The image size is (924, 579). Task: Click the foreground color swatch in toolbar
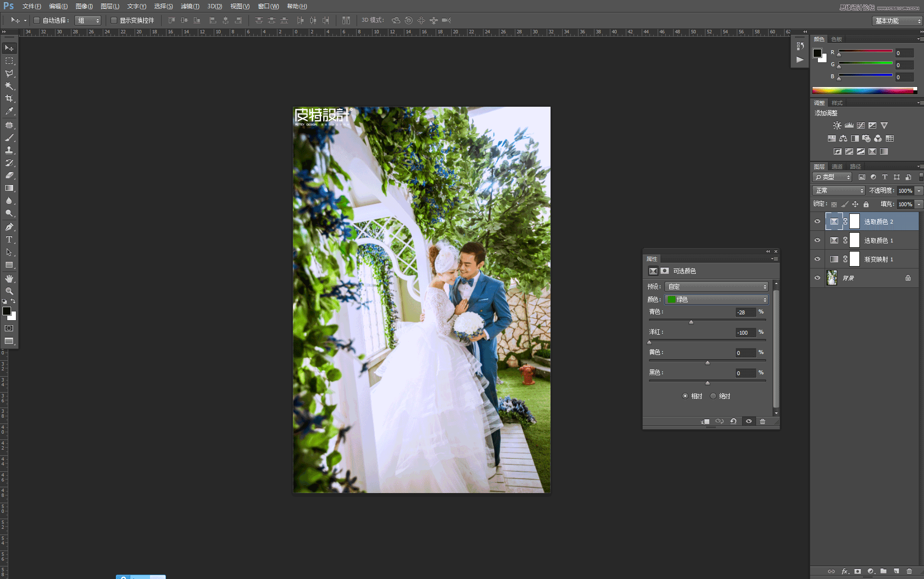point(7,311)
